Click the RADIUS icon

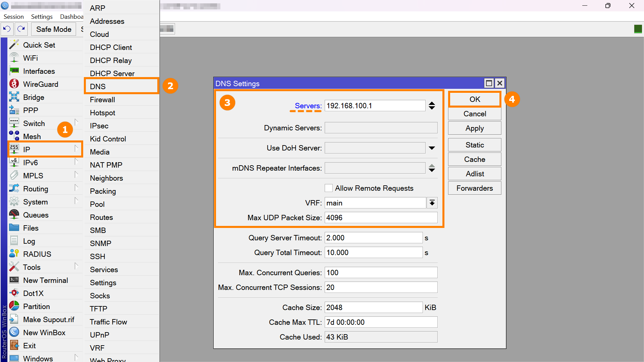coord(14,254)
